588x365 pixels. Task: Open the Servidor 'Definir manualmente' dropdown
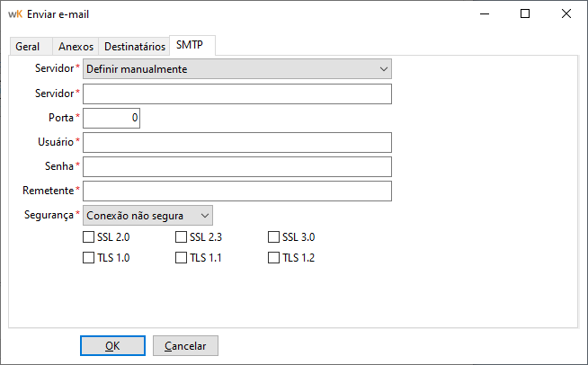click(x=237, y=69)
